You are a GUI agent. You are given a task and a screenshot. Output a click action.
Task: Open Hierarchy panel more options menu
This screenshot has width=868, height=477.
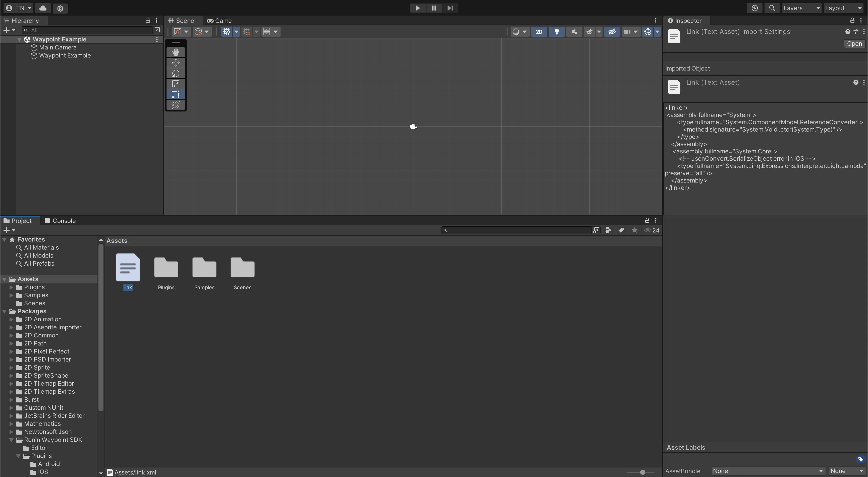coord(156,20)
